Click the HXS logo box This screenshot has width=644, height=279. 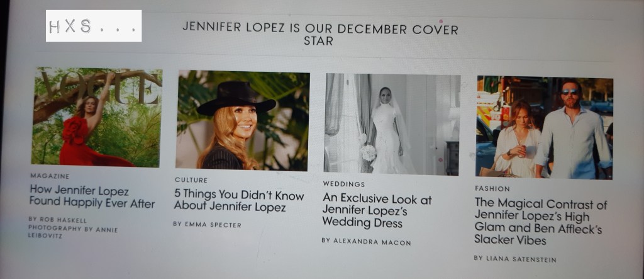click(94, 26)
